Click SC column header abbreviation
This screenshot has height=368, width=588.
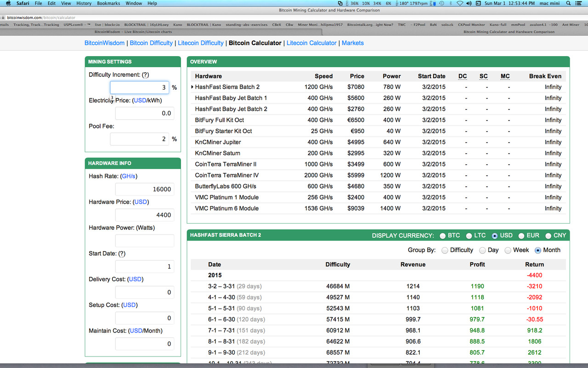pyautogui.click(x=484, y=76)
